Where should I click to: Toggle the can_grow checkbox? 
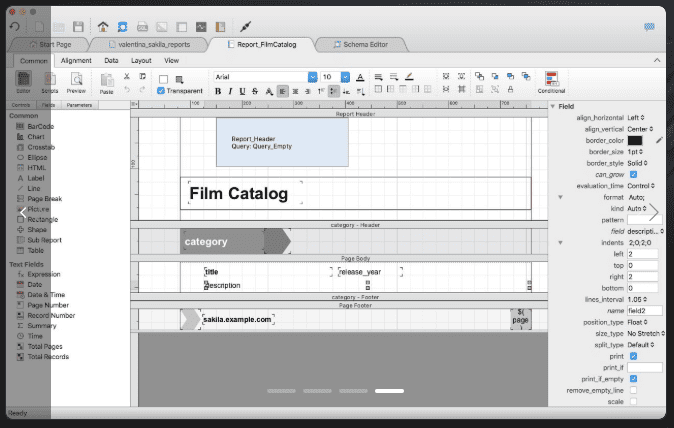pyautogui.click(x=633, y=174)
